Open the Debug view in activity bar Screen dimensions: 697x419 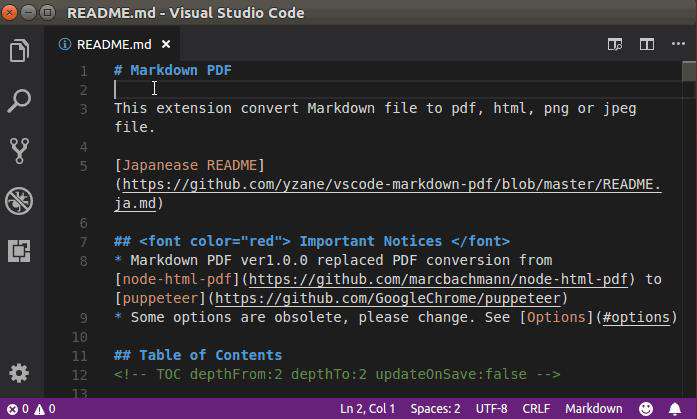pyautogui.click(x=19, y=201)
